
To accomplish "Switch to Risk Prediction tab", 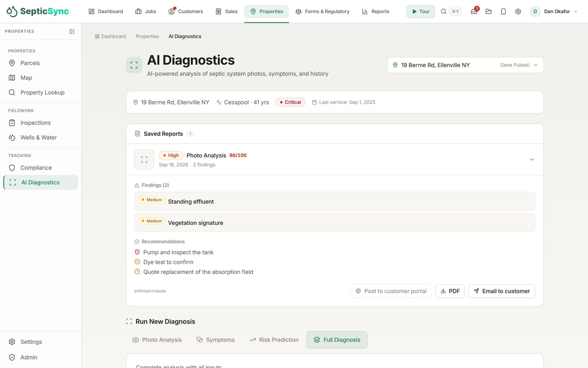I will [274, 340].
